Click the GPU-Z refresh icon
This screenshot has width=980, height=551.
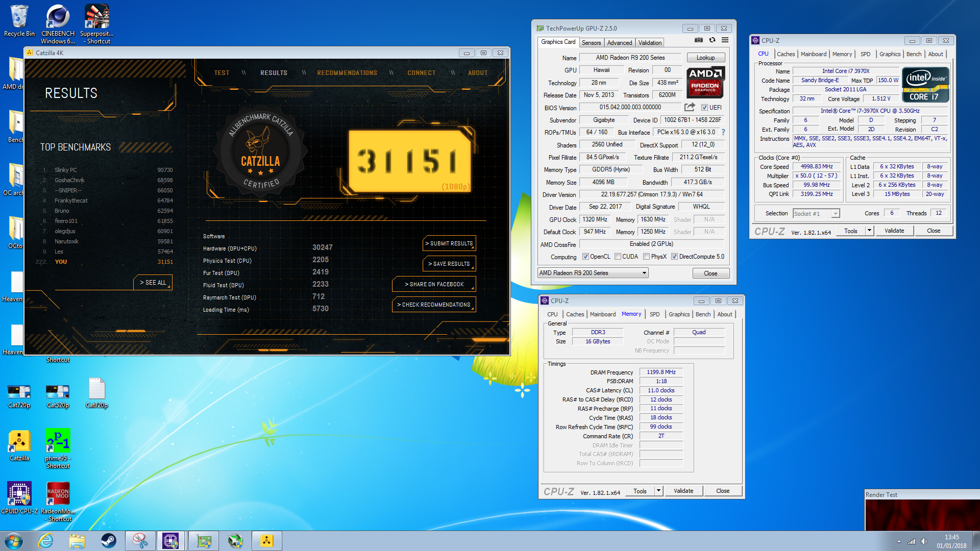(x=712, y=40)
